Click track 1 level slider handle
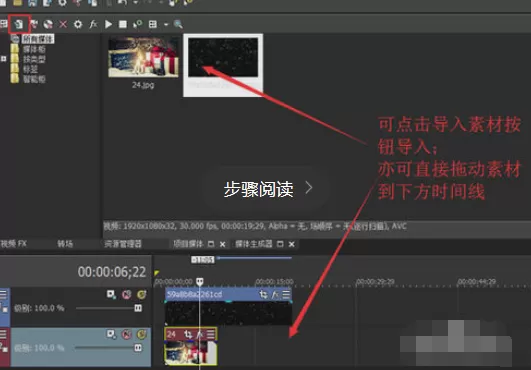 (x=138, y=308)
